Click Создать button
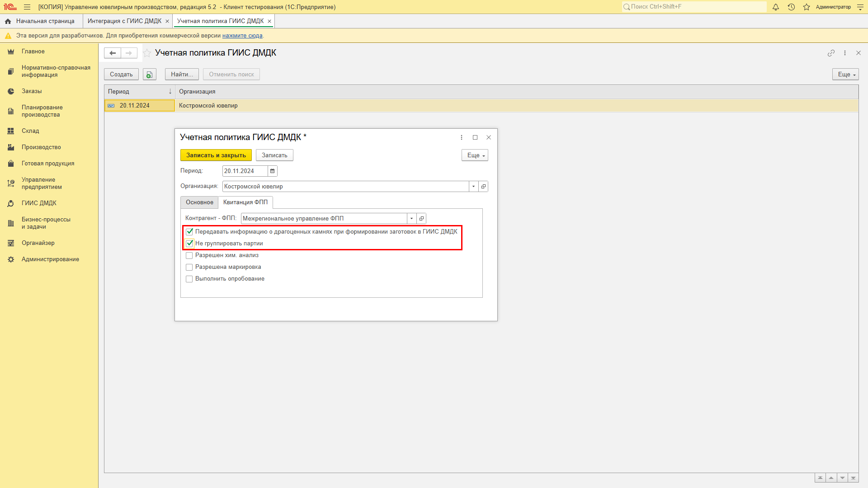The width and height of the screenshot is (868, 488). click(x=121, y=75)
